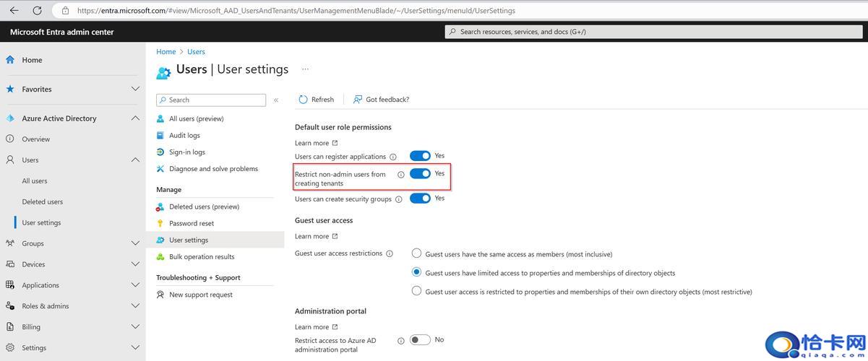Toggle Users can create security groups switch

tap(420, 199)
